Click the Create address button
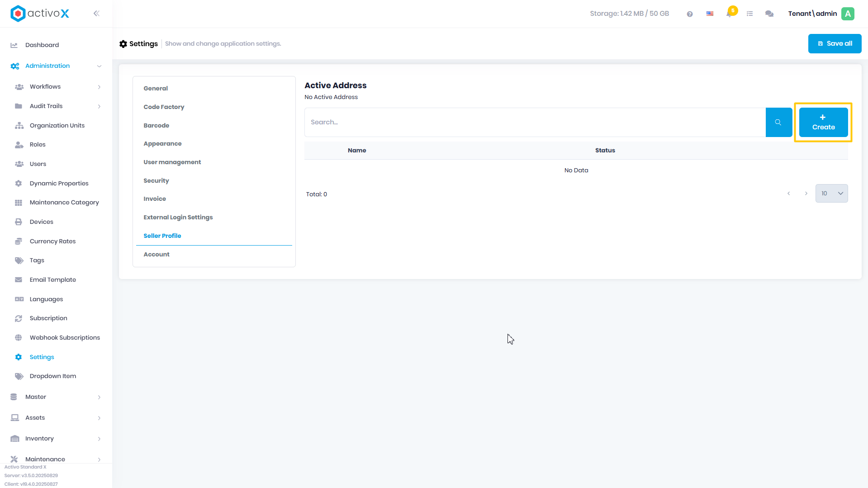Image resolution: width=868 pixels, height=488 pixels. pos(823,122)
